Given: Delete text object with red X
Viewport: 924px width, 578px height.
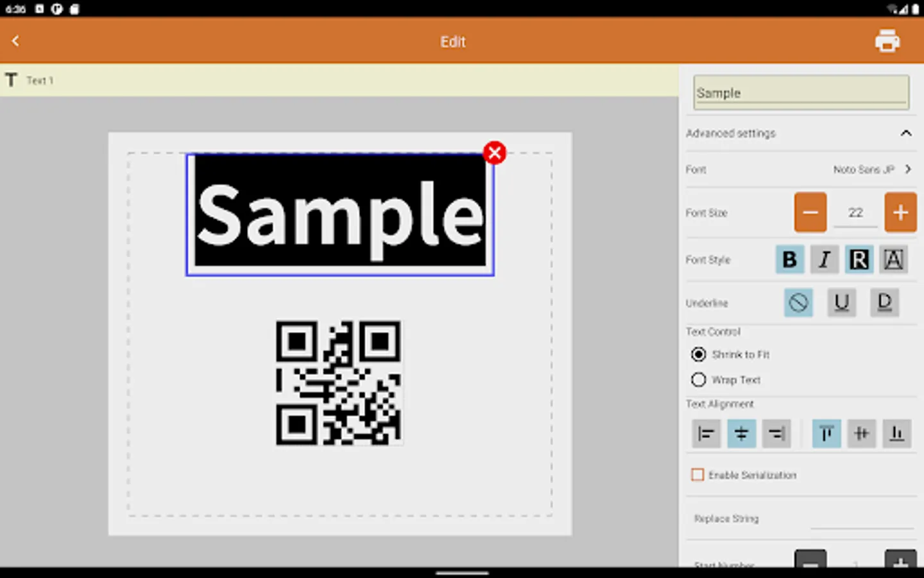Looking at the screenshot, I should tap(495, 153).
